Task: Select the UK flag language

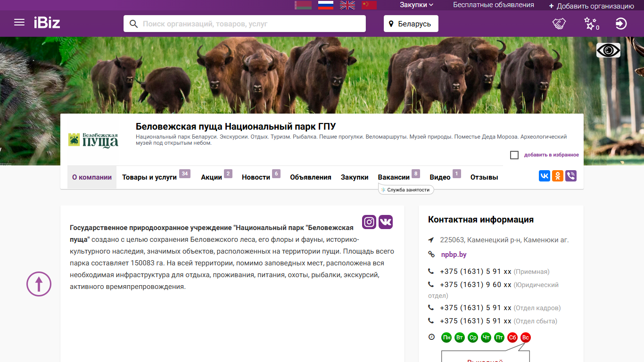Action: [x=347, y=5]
